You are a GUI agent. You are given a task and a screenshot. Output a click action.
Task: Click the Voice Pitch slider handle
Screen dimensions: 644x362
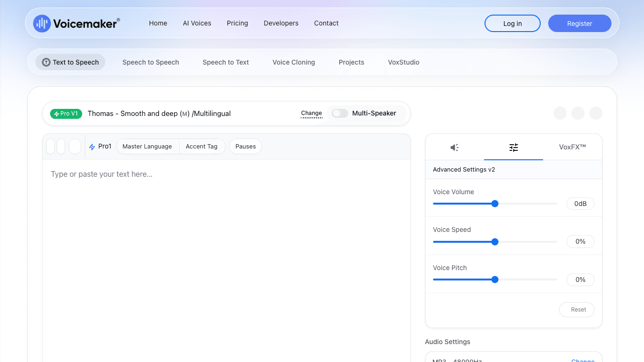click(x=495, y=280)
